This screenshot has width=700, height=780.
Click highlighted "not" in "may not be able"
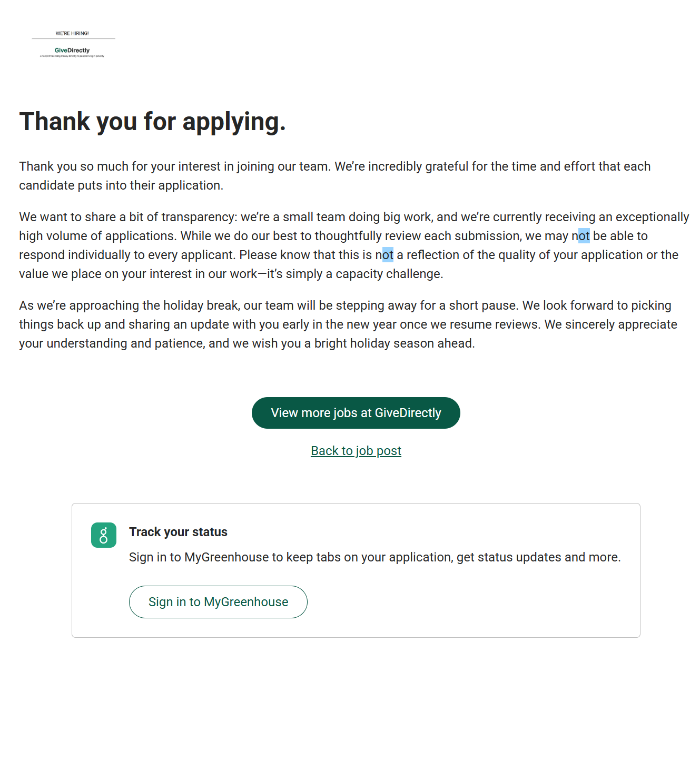(583, 236)
